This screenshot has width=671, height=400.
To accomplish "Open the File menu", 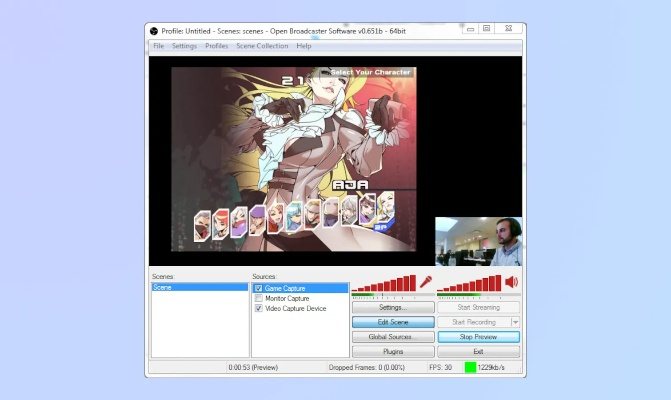I will [x=159, y=46].
